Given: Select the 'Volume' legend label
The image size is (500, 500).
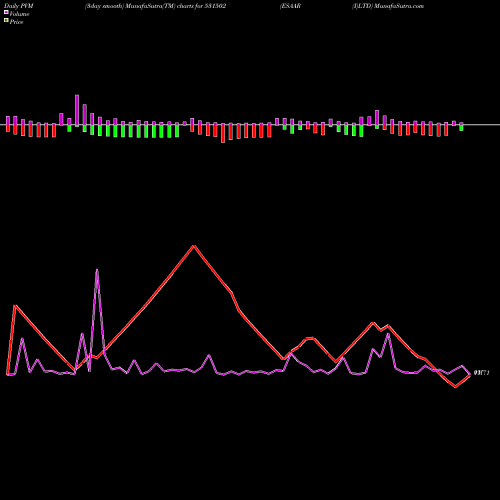Looking at the screenshot, I should (19, 14).
